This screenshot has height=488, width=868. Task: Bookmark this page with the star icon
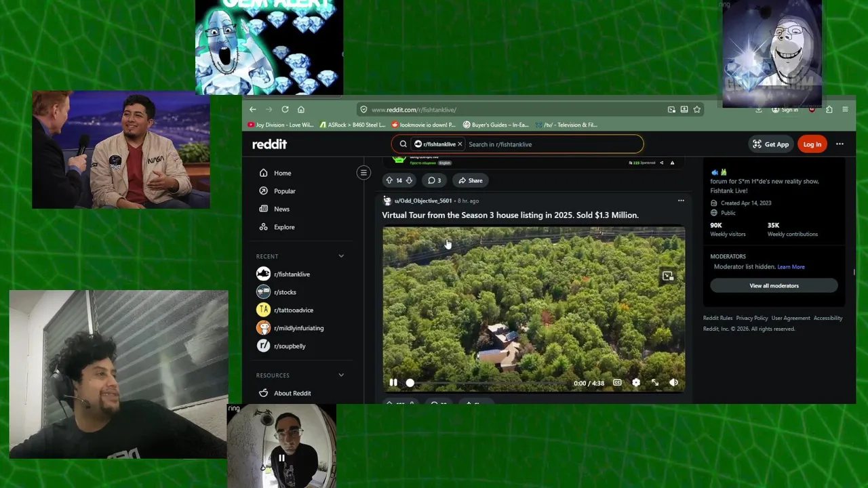tap(696, 109)
